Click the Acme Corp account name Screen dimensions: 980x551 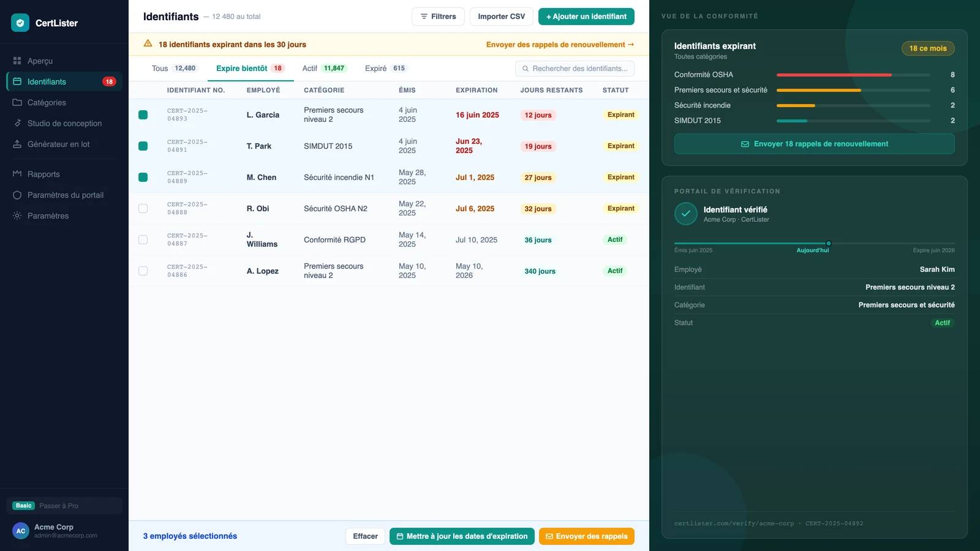pyautogui.click(x=54, y=527)
